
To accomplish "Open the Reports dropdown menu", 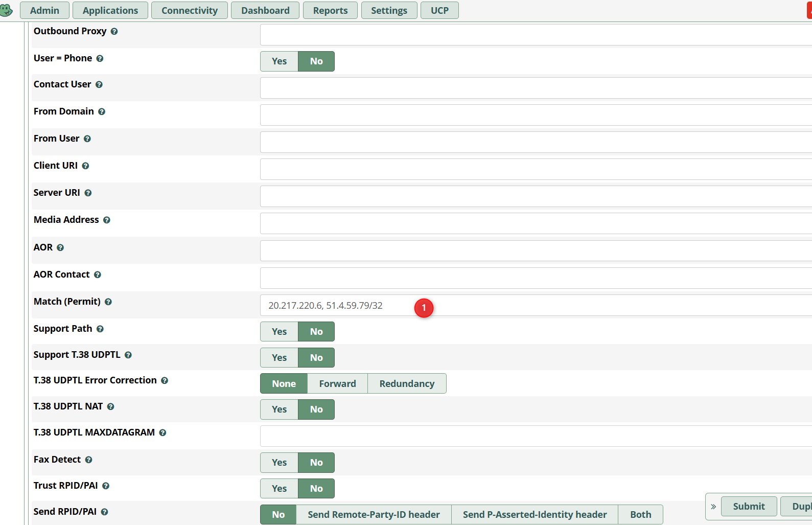I will coord(330,10).
